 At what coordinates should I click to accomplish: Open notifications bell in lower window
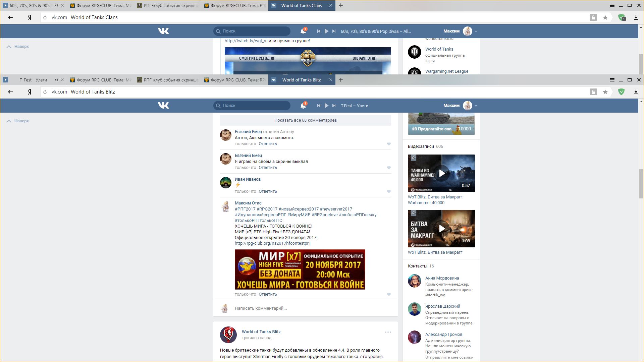[303, 106]
